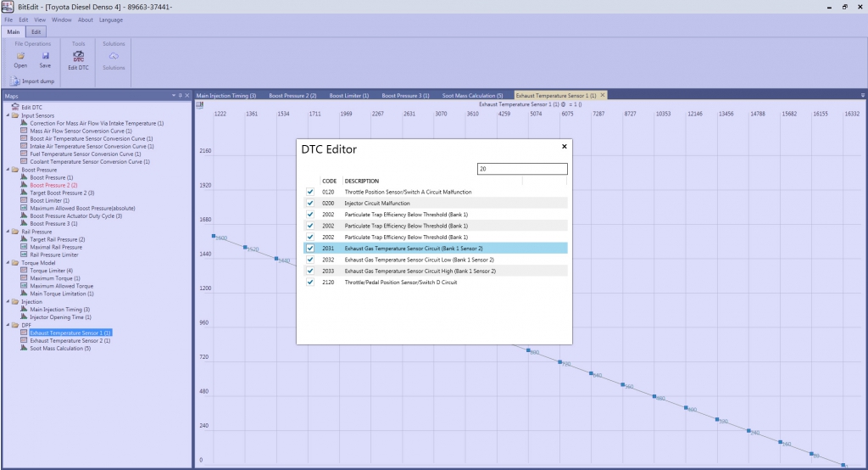Select Injector Opening Time (1) in tree
Image resolution: width=868 pixels, height=470 pixels.
tap(60, 317)
